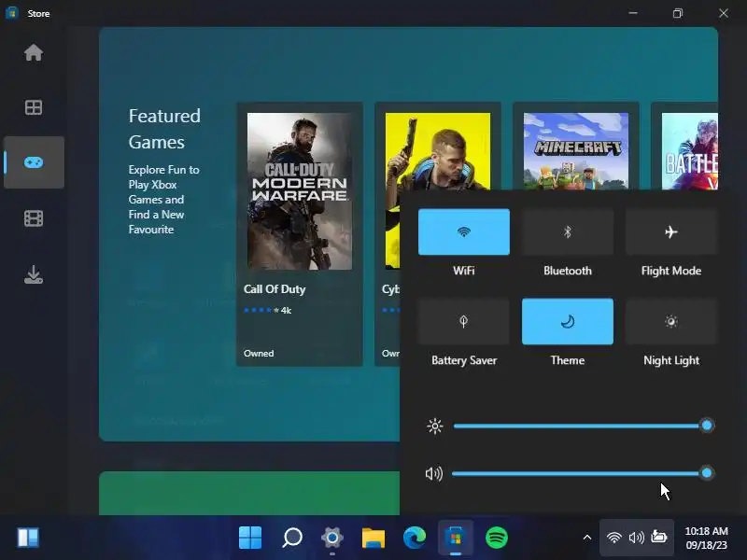This screenshot has height=560, width=747.
Task: Click the volume icon in system tray
Action: pos(637,538)
